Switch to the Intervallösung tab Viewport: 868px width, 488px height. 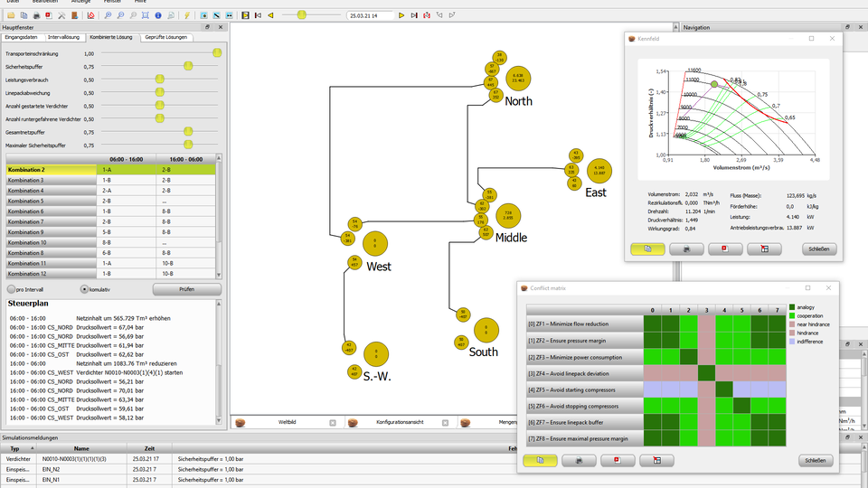[63, 37]
